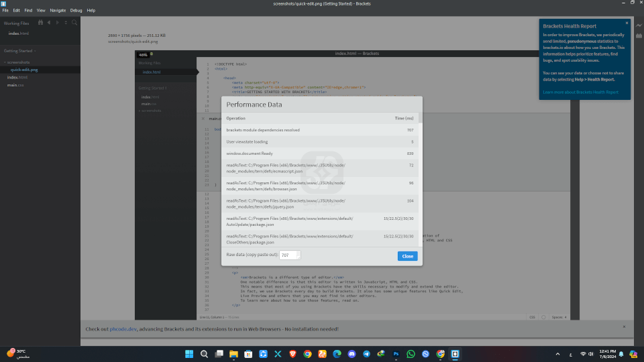Dismiss the phcode.dev notification bar
This screenshot has height=362, width=644.
click(623, 326)
